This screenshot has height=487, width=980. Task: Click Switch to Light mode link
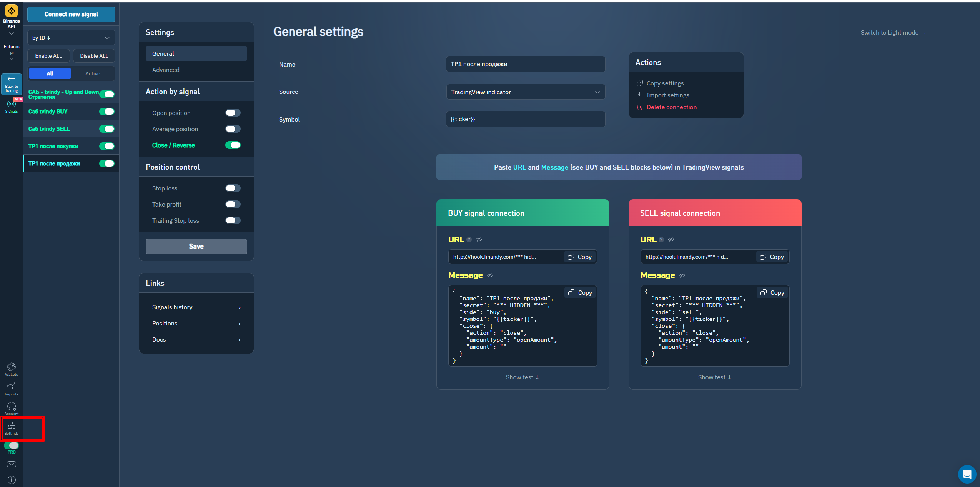(893, 33)
